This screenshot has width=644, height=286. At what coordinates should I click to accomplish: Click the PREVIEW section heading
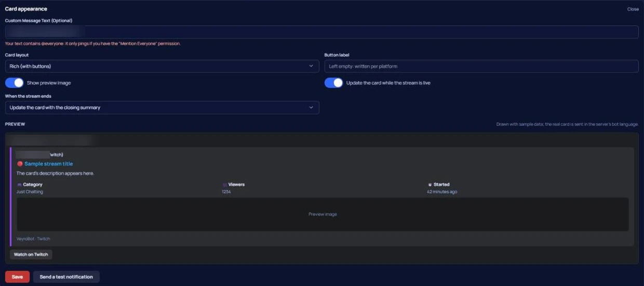tap(15, 124)
